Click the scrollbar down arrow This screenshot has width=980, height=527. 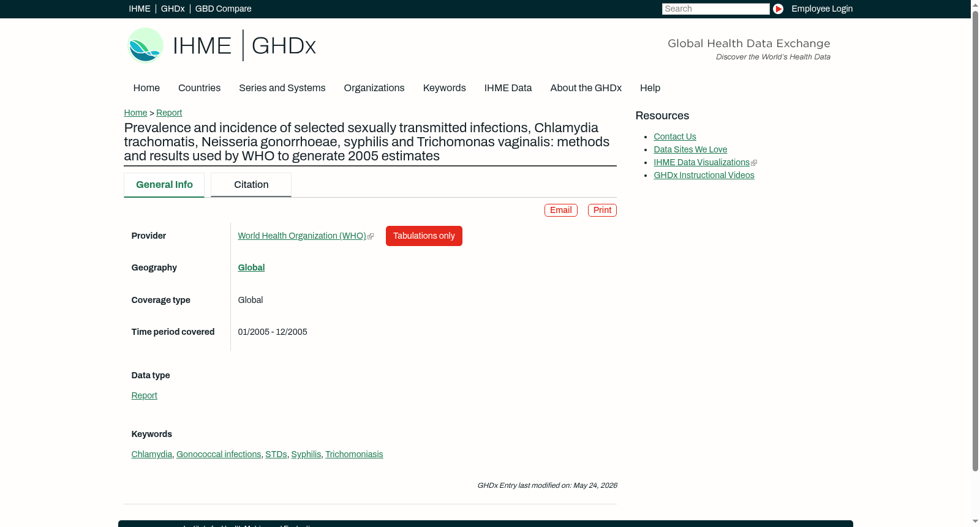point(975,522)
